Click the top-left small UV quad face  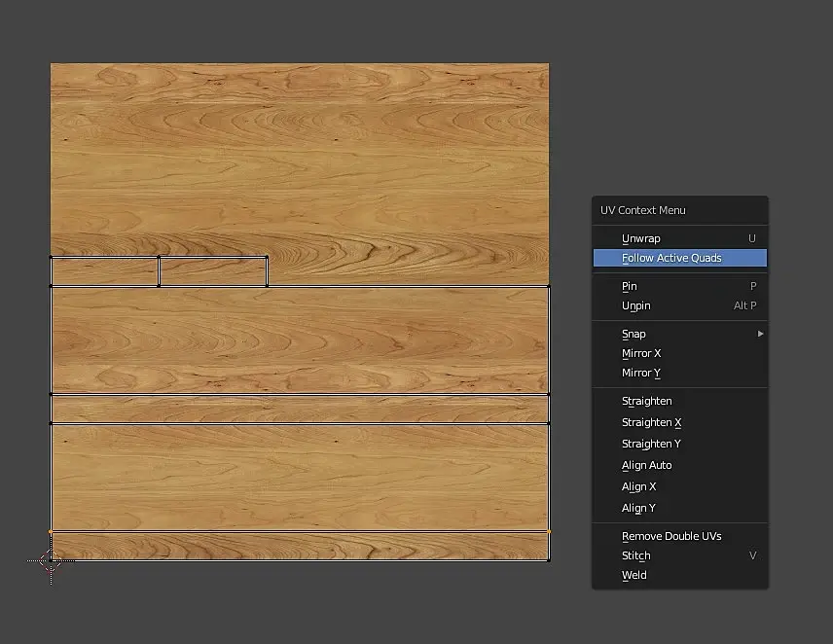tap(104, 271)
